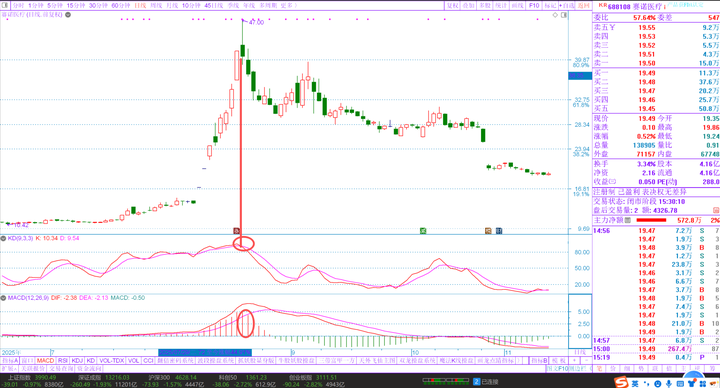Click the diamond icon at chart top-right
Image resolution: width=720 pixels, height=388 pixels.
click(x=555, y=15)
